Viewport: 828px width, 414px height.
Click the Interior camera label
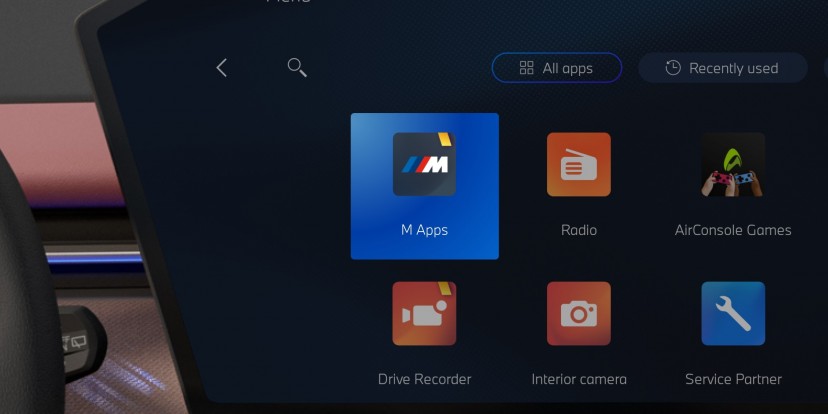coord(578,379)
